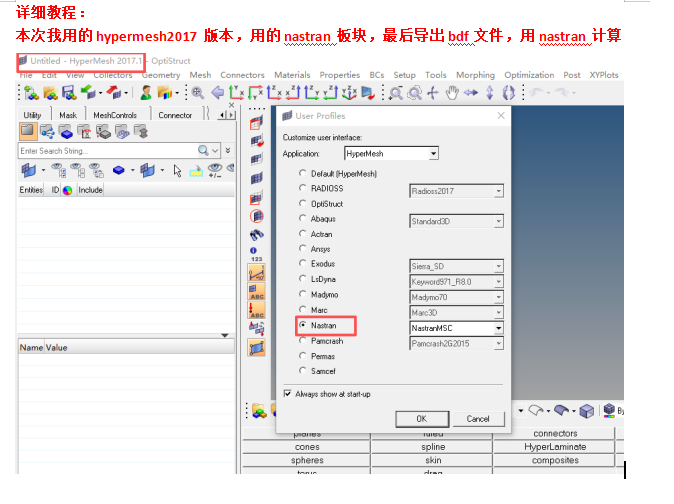This screenshot has height=504, width=674.
Task: Select the Abaqus profile radio button
Action: pos(303,218)
